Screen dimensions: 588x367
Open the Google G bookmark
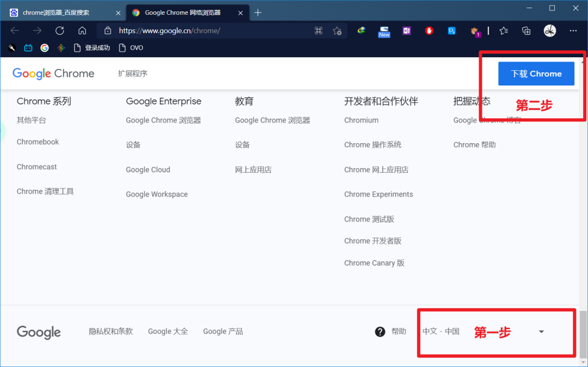[45, 47]
